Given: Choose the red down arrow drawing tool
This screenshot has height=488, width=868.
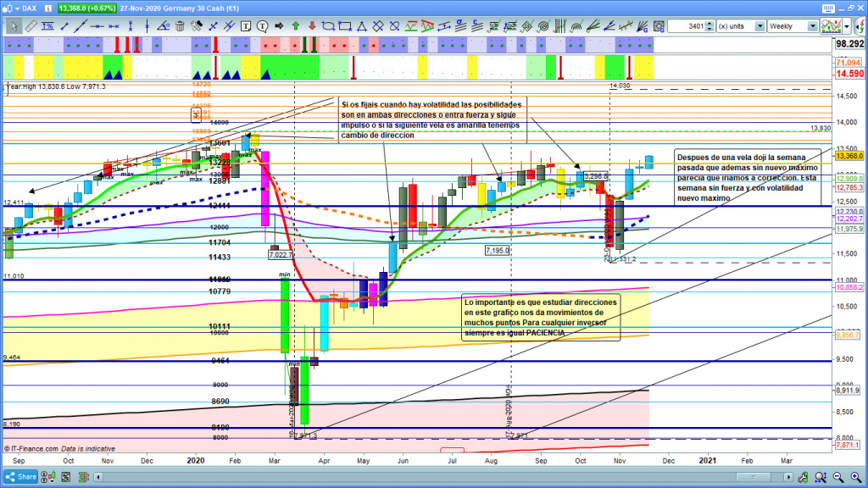Looking at the screenshot, I should pyautogui.click(x=311, y=26).
